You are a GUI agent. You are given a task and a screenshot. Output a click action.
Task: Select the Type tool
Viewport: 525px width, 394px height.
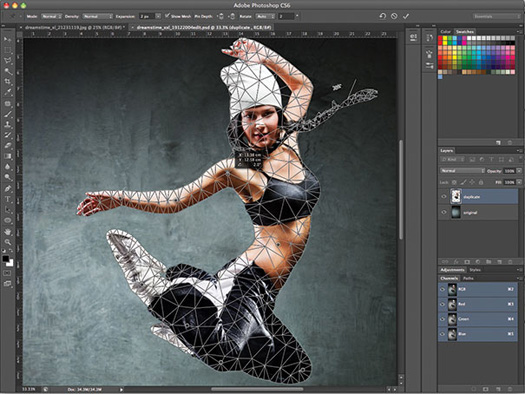[7, 200]
